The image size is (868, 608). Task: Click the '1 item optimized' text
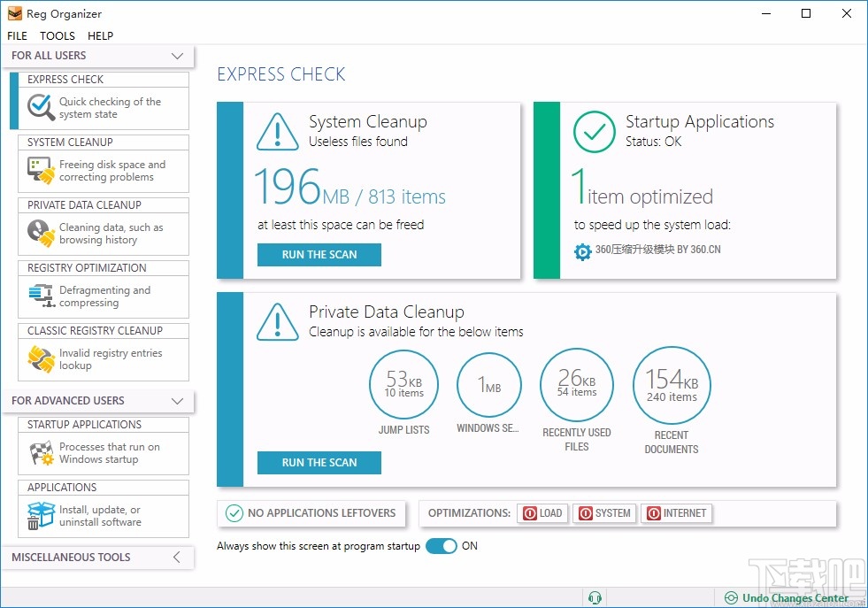click(x=642, y=187)
